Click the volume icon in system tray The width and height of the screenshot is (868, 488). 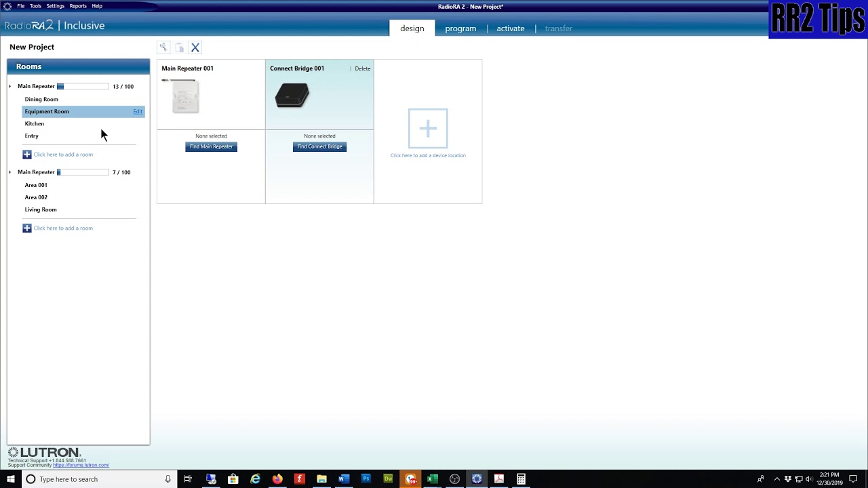(x=808, y=479)
